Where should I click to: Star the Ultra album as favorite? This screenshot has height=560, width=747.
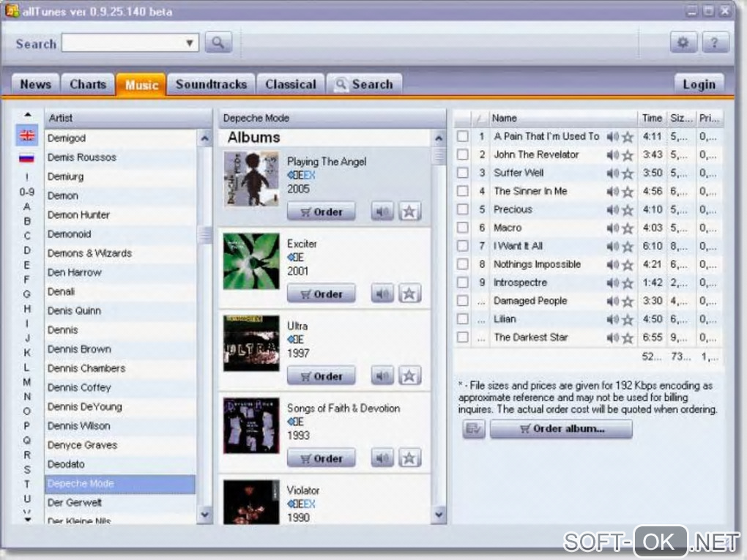pos(409,376)
